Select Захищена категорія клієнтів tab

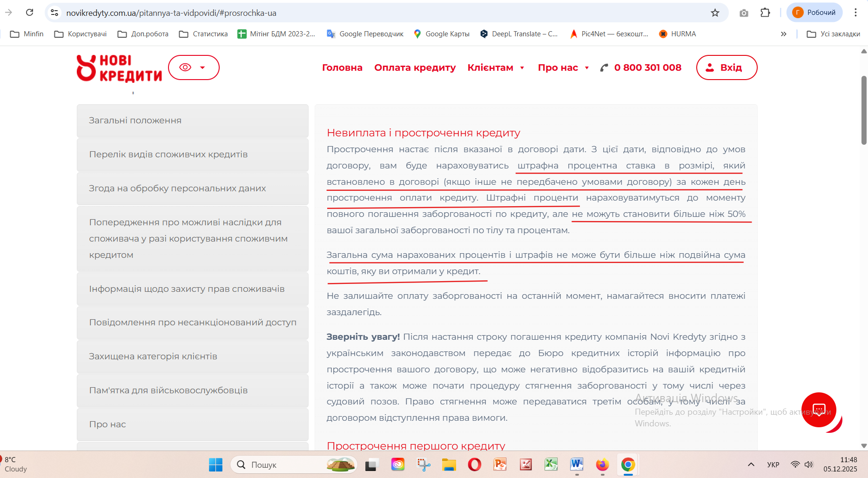tap(193, 357)
